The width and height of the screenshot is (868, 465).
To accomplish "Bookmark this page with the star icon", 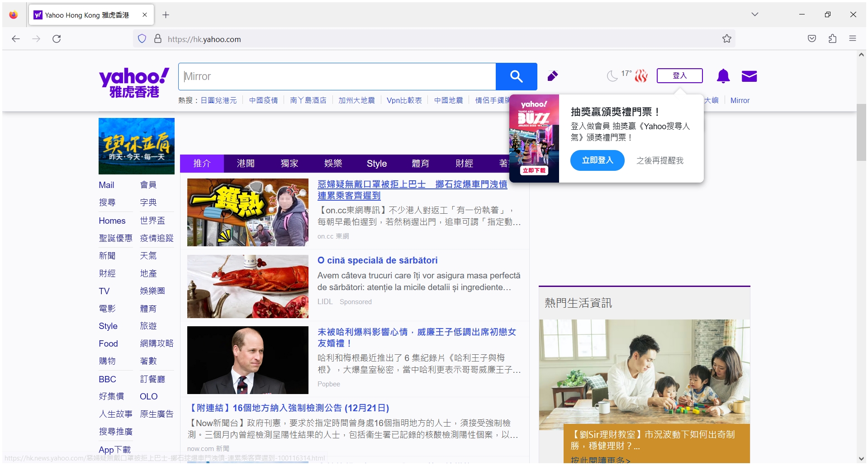I will tap(726, 39).
